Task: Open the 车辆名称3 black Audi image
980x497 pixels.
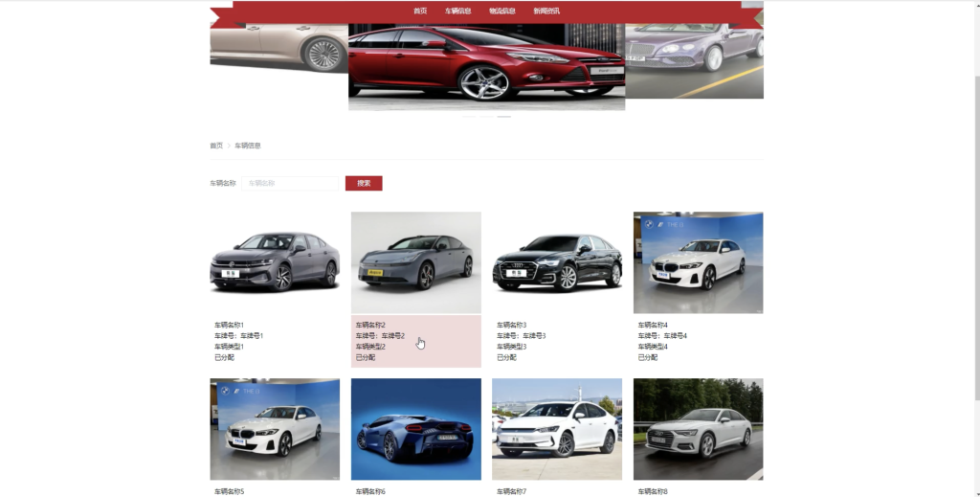Action: pos(557,262)
